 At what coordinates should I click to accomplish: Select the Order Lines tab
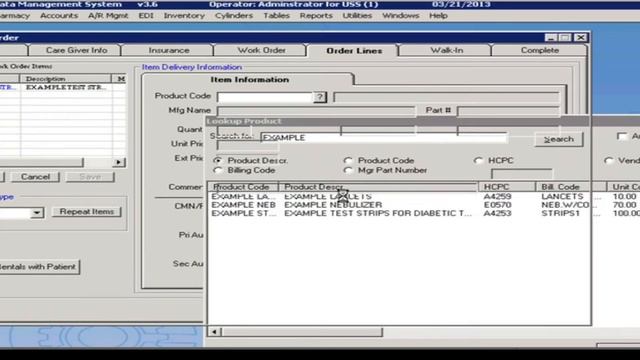[354, 51]
